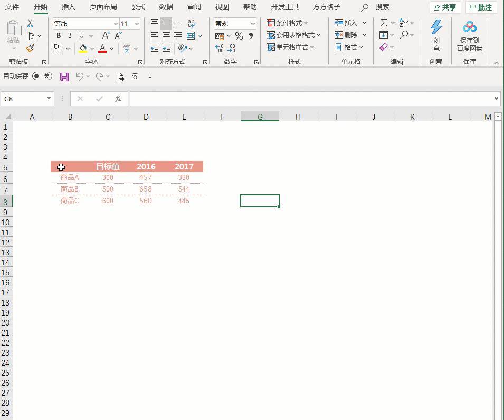Click the Wrap Text icon

pos(191,24)
